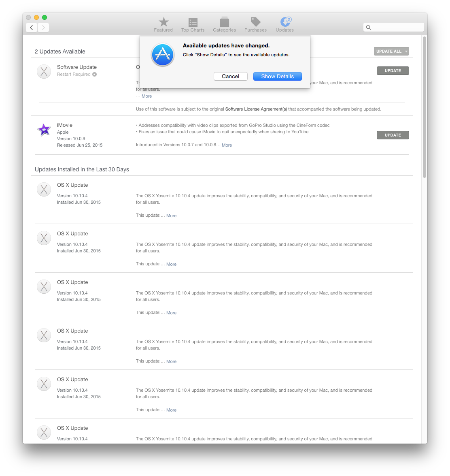Click the forward navigation arrow
Viewport: 450px width, 476px height.
point(43,27)
